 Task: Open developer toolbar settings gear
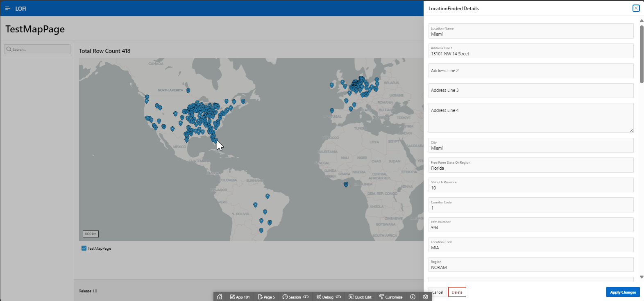426,297
